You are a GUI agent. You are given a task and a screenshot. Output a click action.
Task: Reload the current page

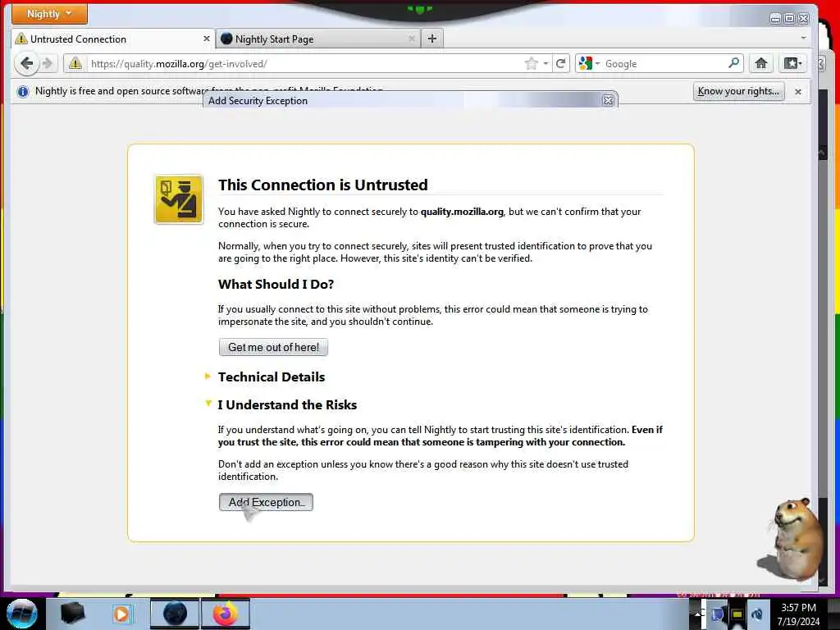tap(560, 64)
